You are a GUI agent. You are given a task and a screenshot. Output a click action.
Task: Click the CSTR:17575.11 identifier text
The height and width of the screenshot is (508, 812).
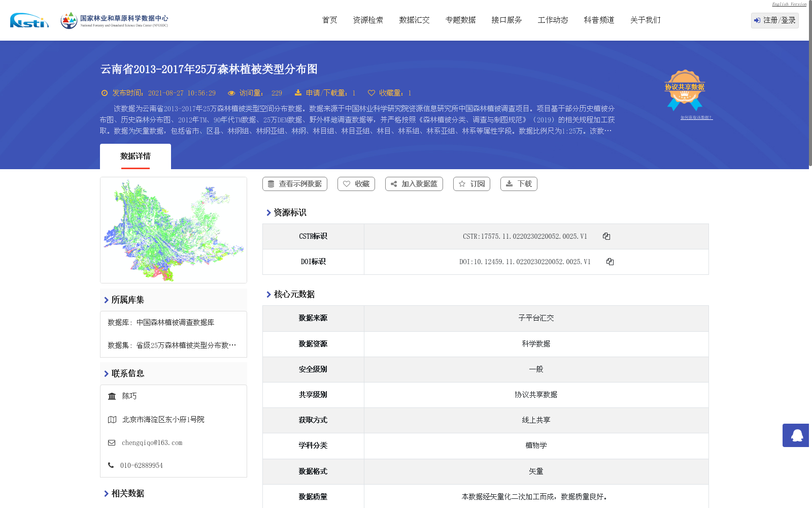tap(525, 236)
